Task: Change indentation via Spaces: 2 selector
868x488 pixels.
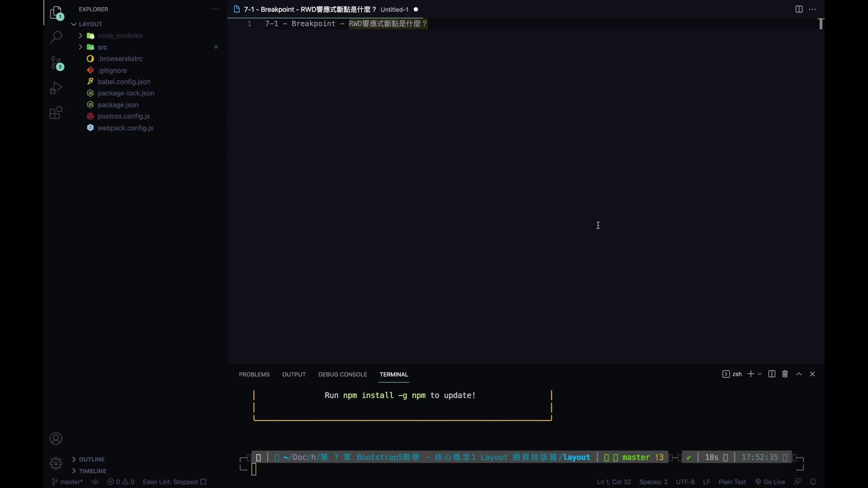Action: click(653, 482)
